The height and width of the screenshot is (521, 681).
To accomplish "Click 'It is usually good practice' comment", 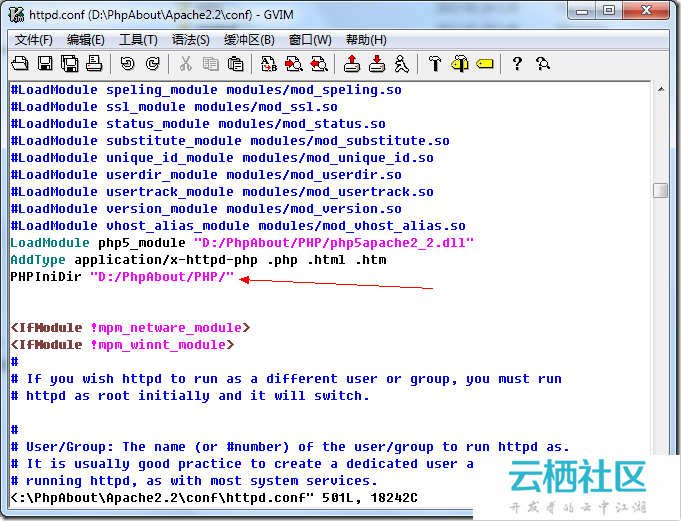I will [242, 464].
